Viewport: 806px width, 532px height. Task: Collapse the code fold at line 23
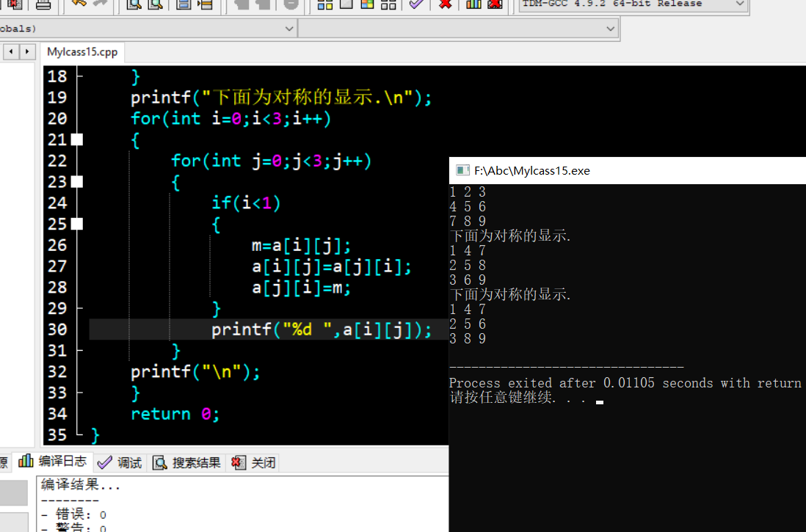click(77, 181)
